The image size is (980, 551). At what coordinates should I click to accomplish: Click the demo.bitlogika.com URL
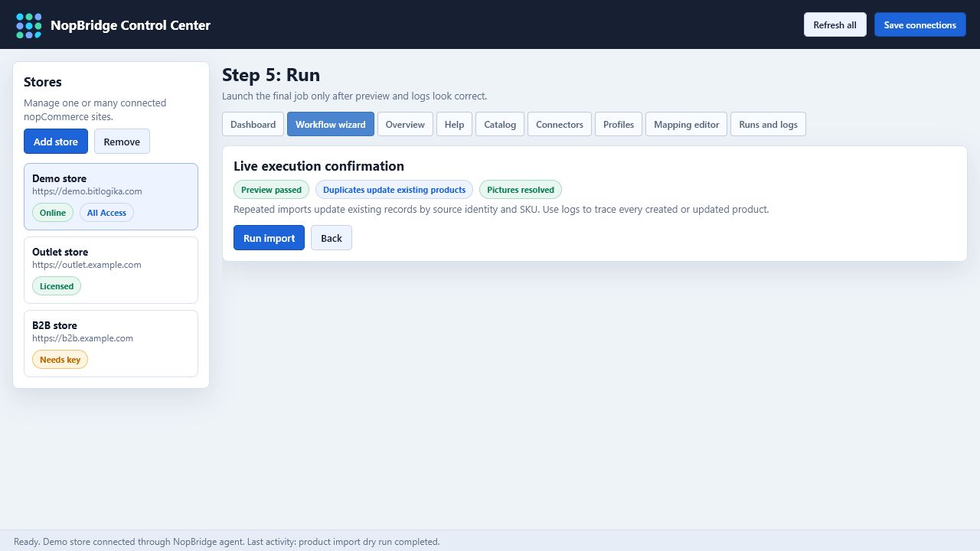(87, 191)
